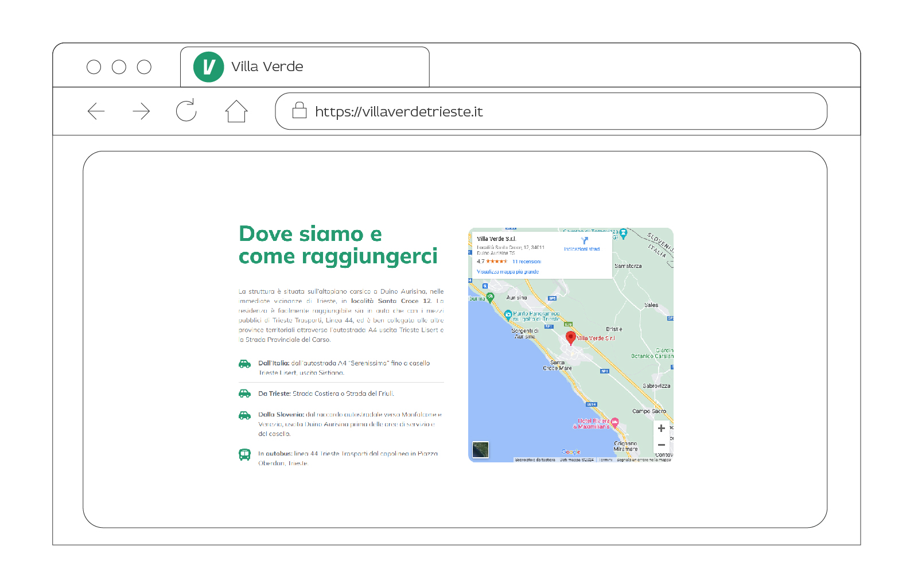Open the '11 recensioni' reviews link
The image size is (918, 588).
[526, 262]
